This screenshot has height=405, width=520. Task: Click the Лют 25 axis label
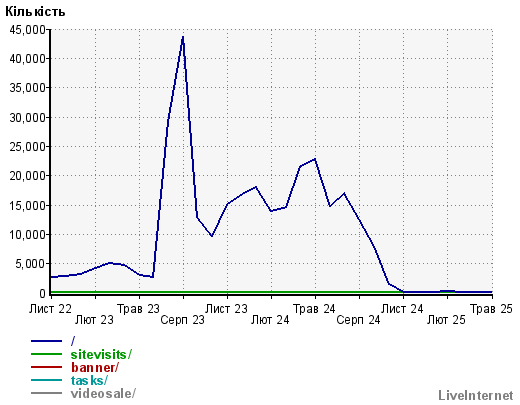(446, 320)
